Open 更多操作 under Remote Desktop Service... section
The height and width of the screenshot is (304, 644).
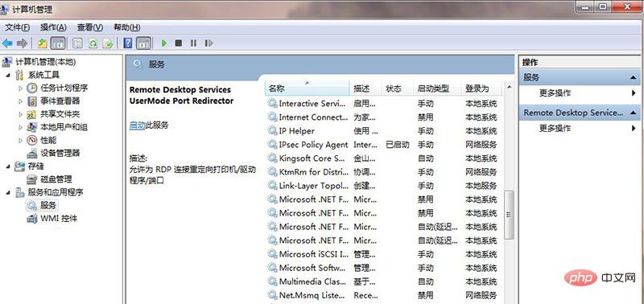point(555,129)
